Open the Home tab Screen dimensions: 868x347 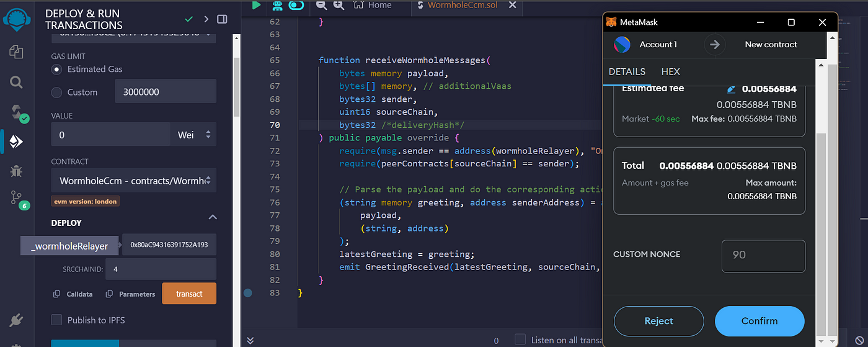pyautogui.click(x=373, y=5)
